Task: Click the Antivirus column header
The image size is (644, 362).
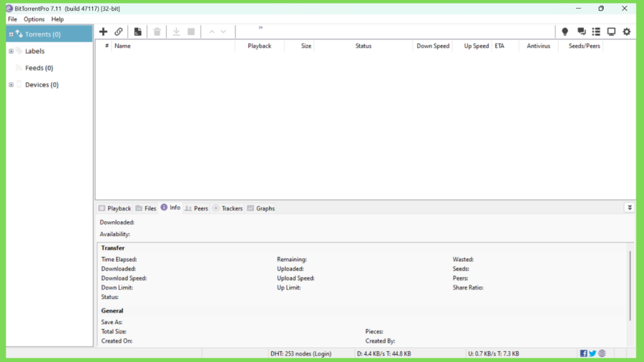Action: pos(538,46)
